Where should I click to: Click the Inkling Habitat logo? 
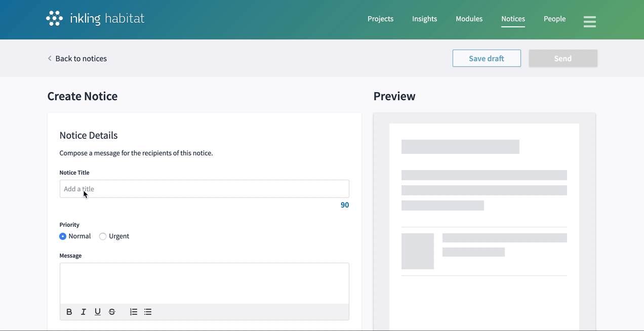pyautogui.click(x=95, y=19)
